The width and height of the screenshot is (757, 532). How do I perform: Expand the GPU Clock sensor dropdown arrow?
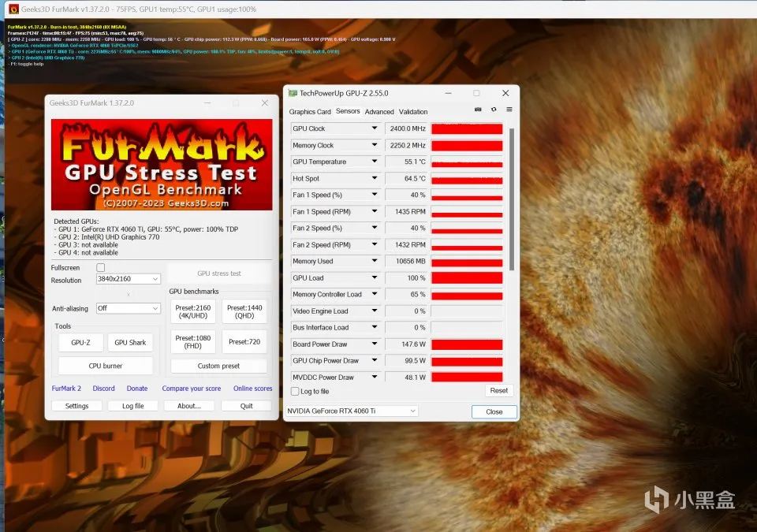[x=374, y=128]
